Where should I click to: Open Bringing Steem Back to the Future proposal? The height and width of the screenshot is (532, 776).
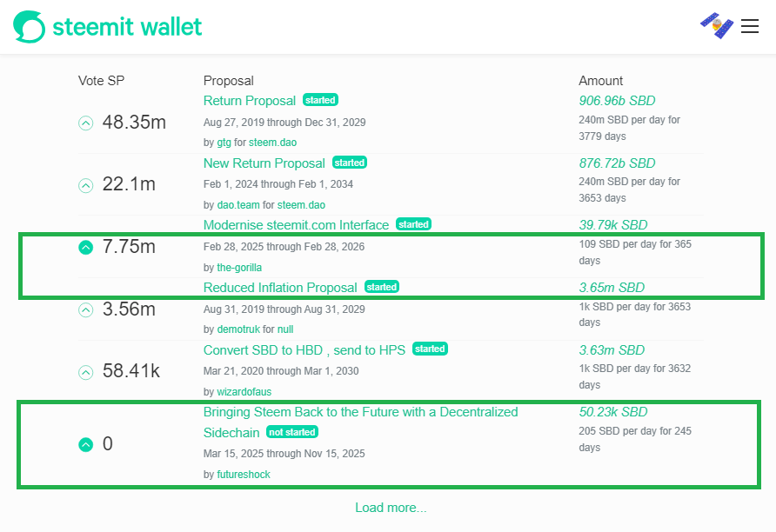coord(360,422)
